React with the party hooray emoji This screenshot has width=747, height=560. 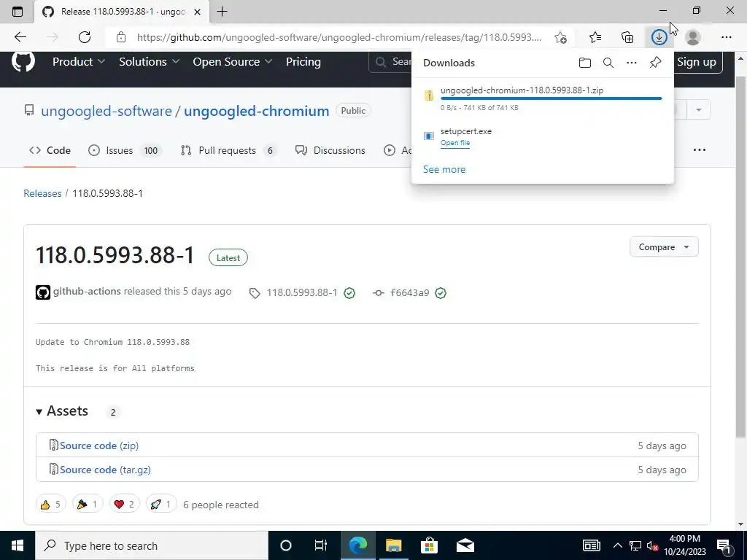click(88, 505)
